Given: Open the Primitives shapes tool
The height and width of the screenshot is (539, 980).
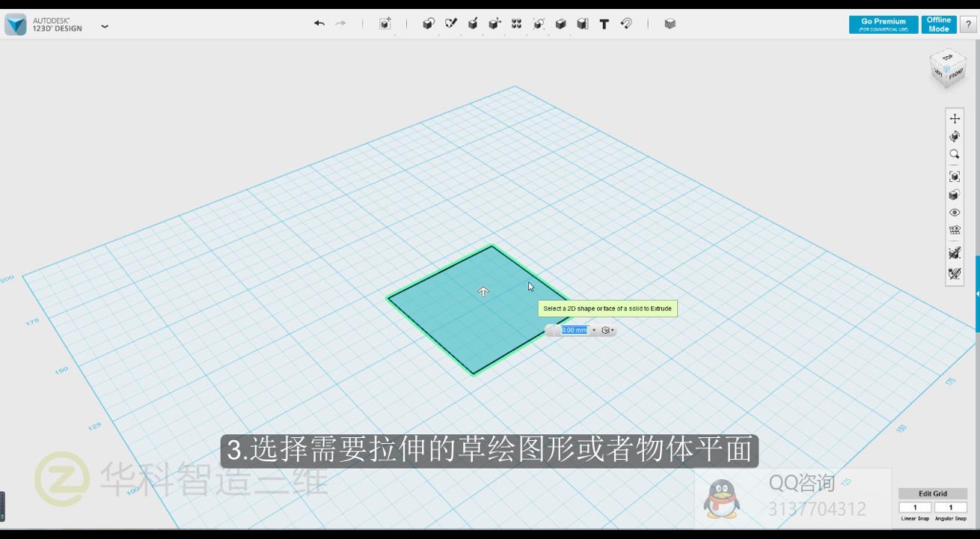Looking at the screenshot, I should click(429, 24).
